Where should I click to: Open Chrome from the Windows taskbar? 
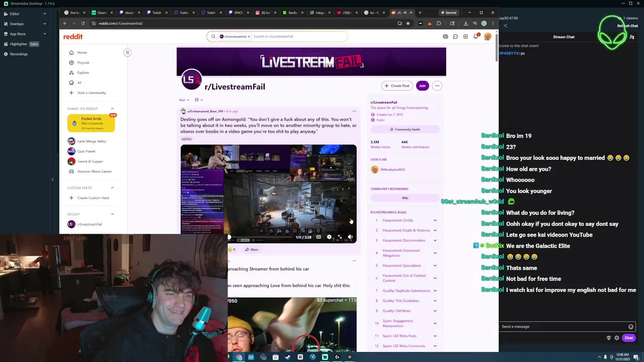click(239, 357)
